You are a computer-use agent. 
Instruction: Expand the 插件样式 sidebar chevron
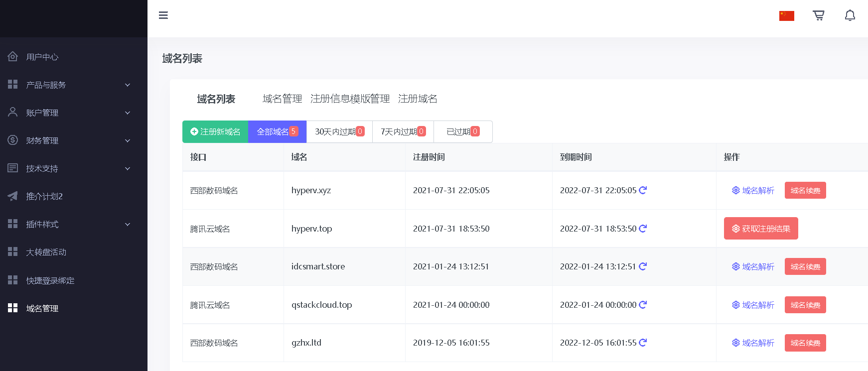click(128, 224)
